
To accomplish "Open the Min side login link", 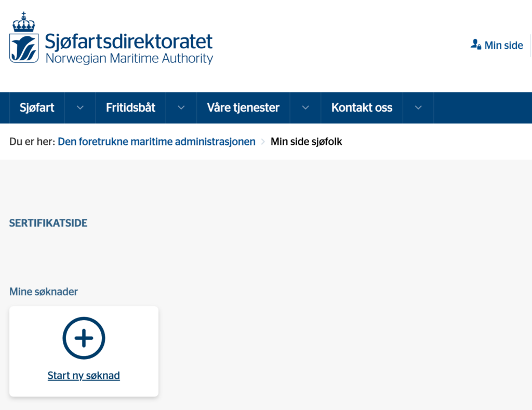I will [503, 45].
